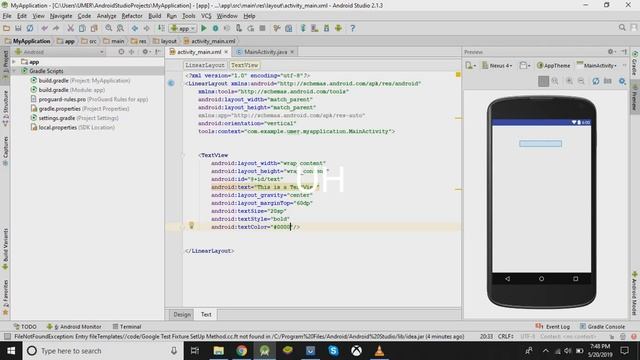The image size is (640, 360).
Task: Select build.gradle (Module: app) file
Action: coord(68,90)
